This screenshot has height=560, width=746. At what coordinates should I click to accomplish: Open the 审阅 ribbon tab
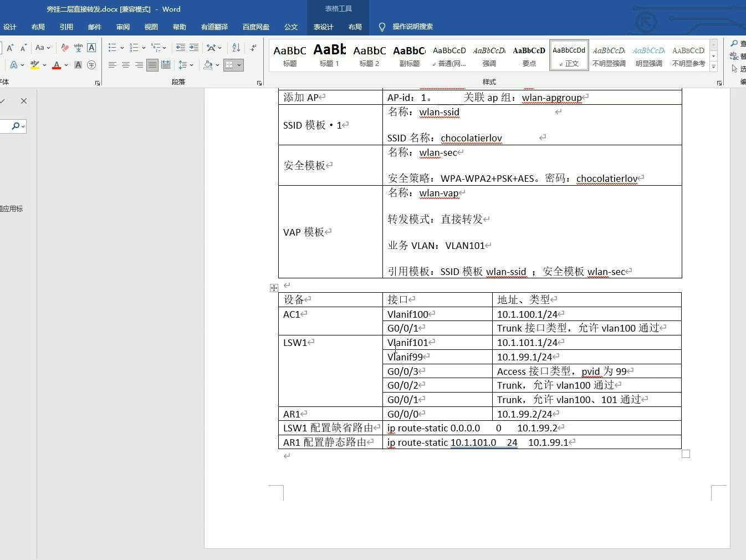tap(122, 26)
